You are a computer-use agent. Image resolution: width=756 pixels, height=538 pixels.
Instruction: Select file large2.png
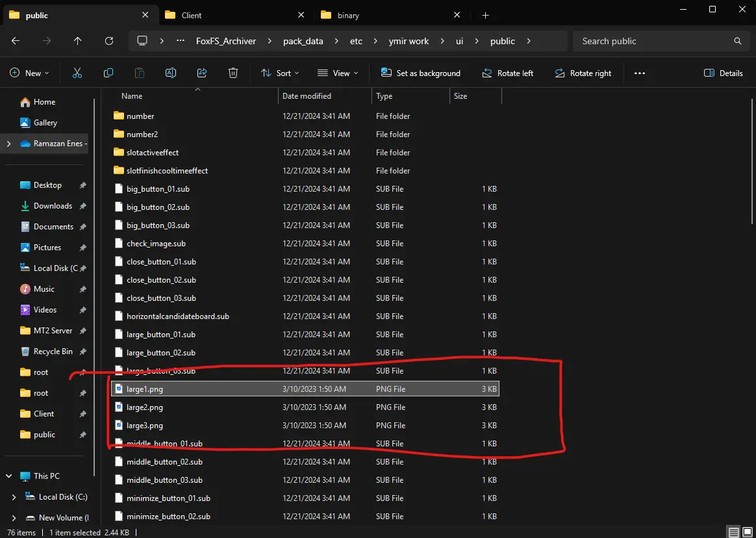[305, 407]
